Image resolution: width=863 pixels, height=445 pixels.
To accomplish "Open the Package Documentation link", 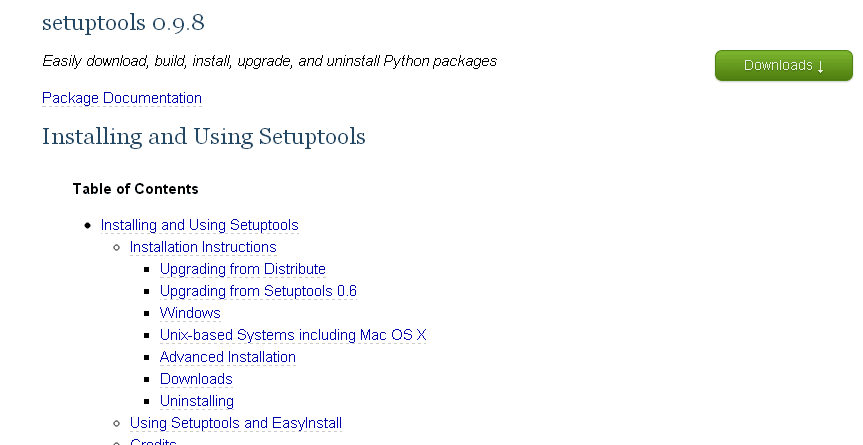I will coord(122,98).
